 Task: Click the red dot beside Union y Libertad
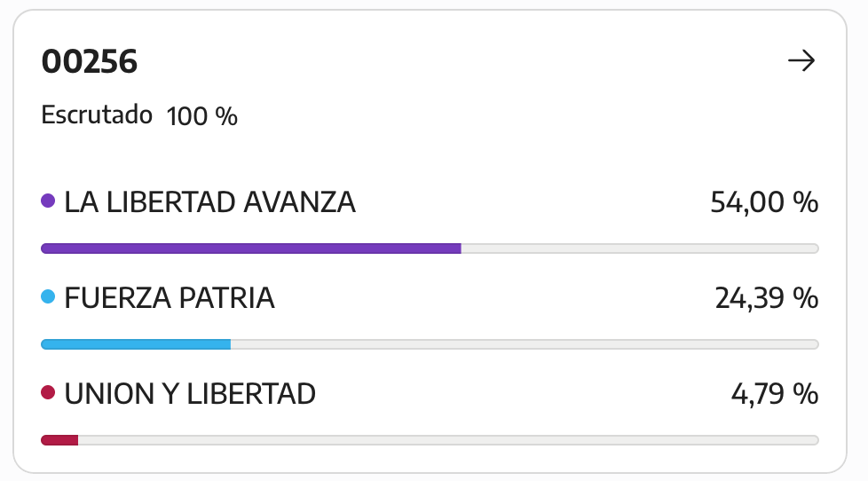click(48, 392)
